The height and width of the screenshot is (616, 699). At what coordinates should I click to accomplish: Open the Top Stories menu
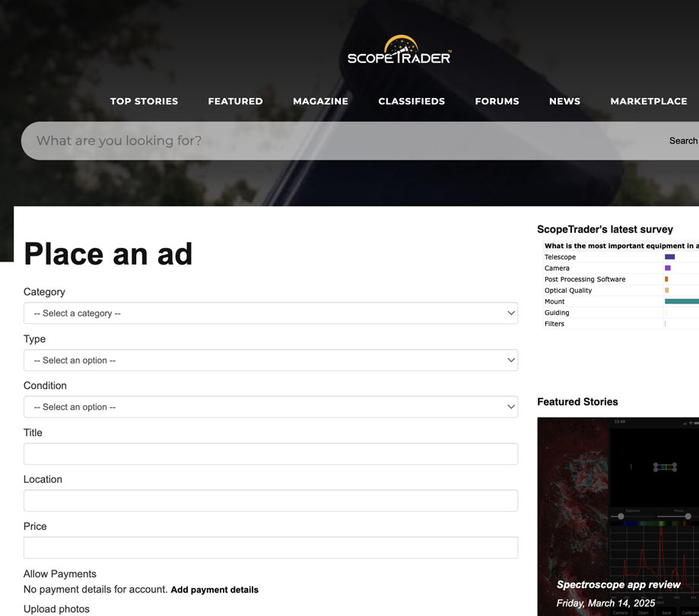point(144,101)
